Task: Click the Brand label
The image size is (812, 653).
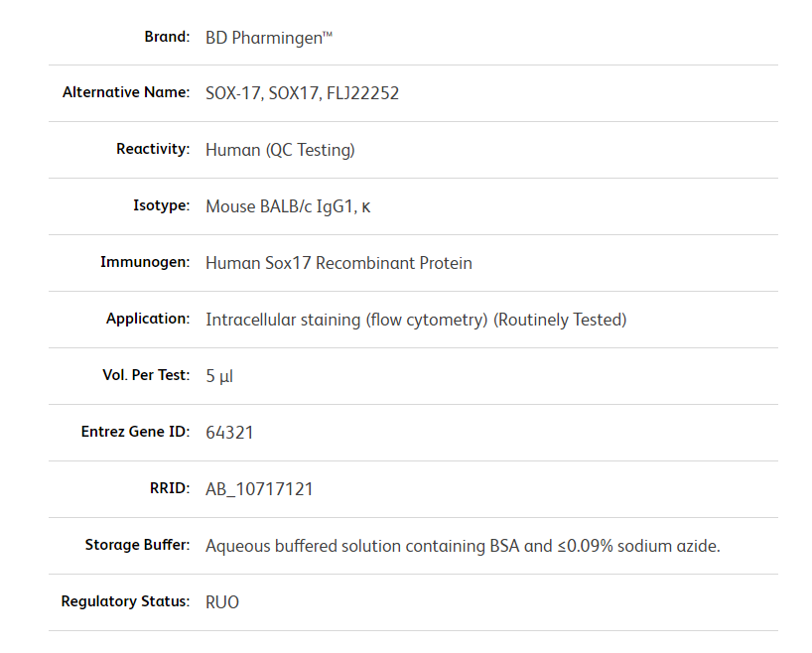Action: (166, 37)
